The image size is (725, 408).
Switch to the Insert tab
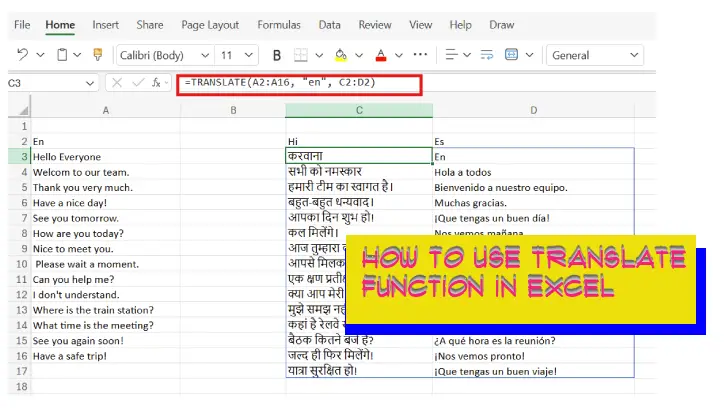[x=105, y=25]
